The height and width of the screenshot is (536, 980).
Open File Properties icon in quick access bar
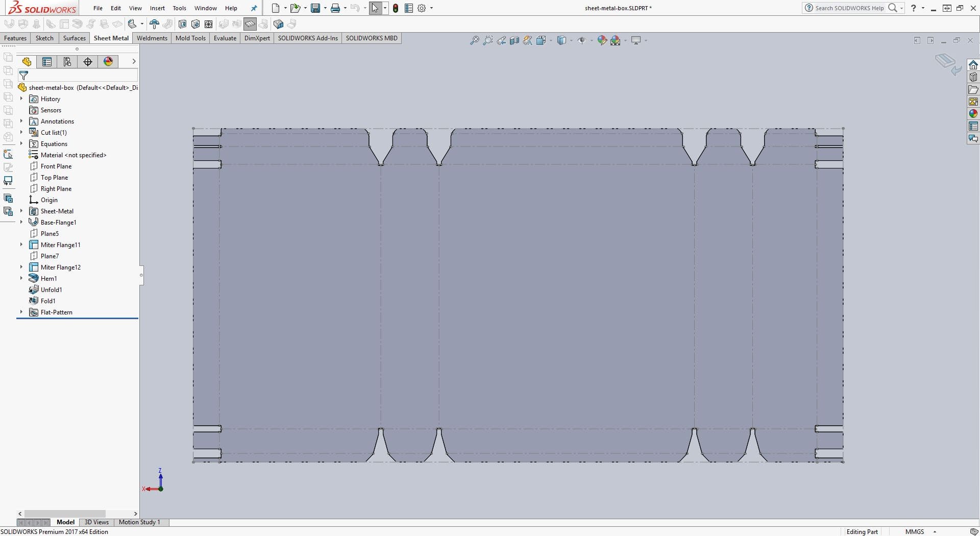click(408, 8)
